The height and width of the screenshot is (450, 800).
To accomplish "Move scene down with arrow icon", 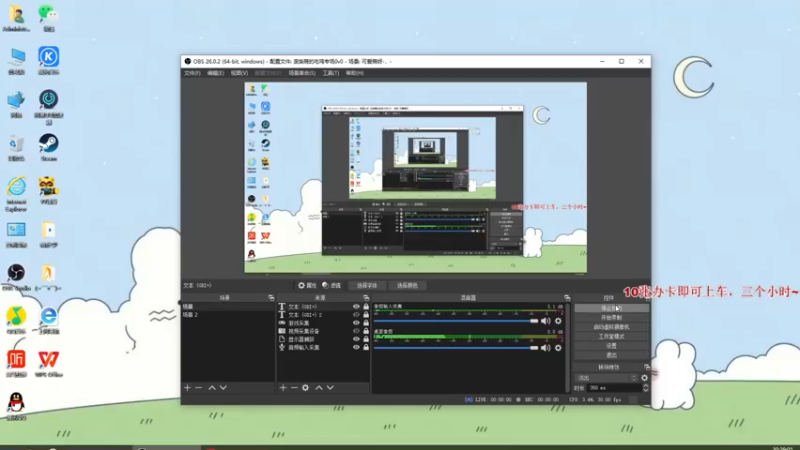I will [223, 388].
